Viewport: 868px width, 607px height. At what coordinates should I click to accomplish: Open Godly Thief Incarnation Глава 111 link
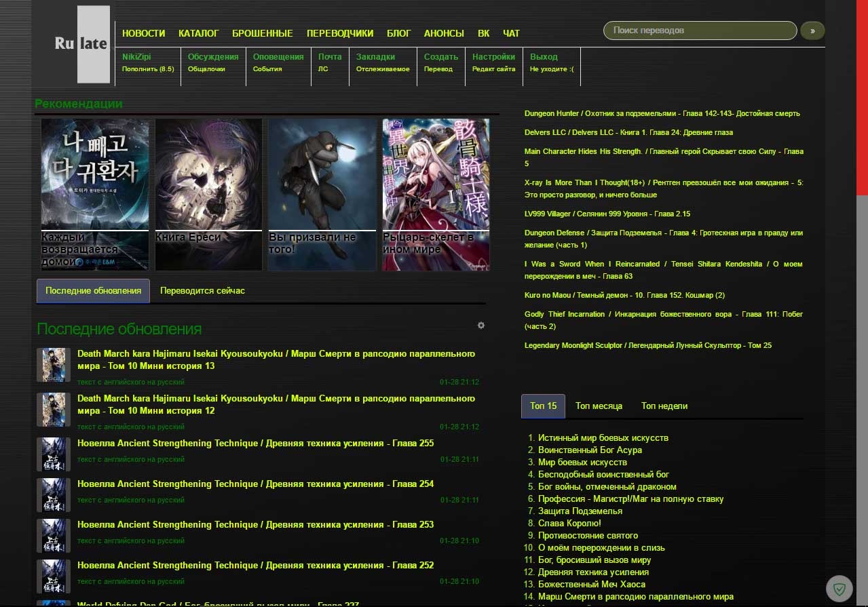point(664,320)
